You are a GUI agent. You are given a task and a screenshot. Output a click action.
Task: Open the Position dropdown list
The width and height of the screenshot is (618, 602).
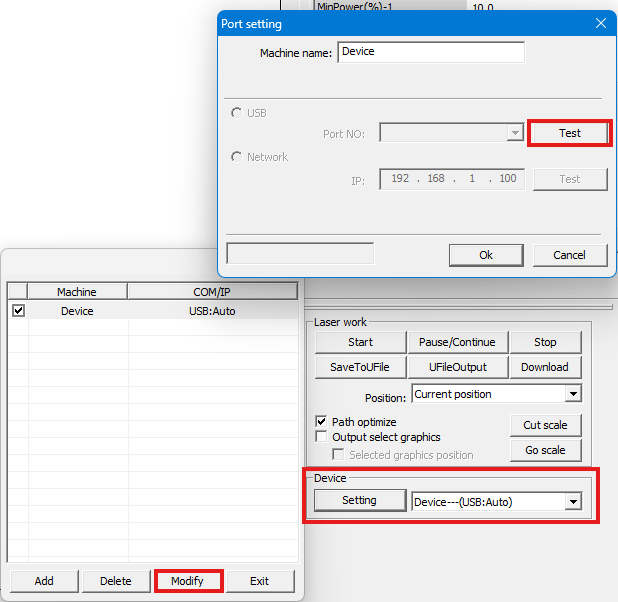pos(572,394)
